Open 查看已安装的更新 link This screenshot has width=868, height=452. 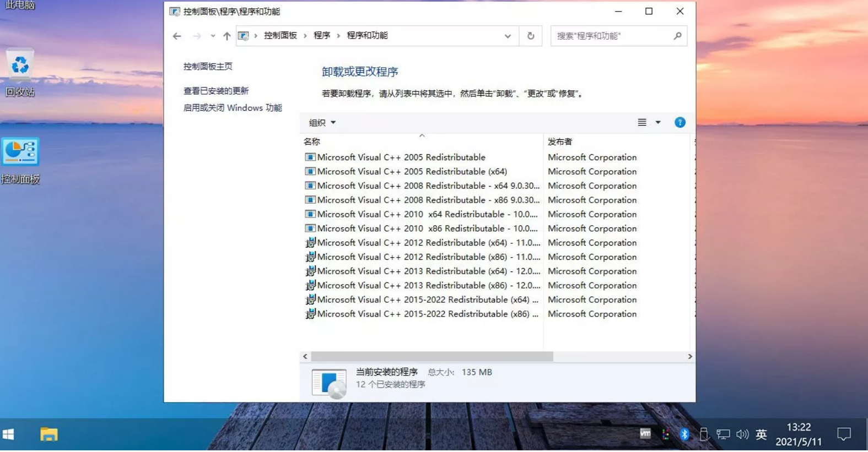point(216,91)
